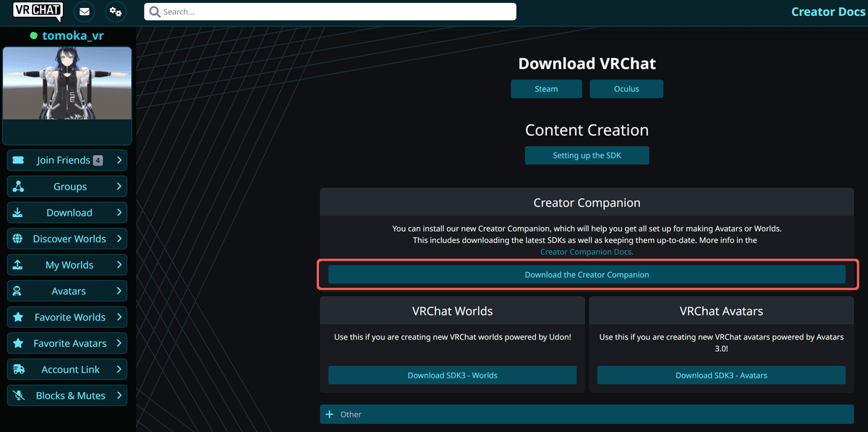Click the Content Creation heading
Screen dimensions: 868x432
[x=587, y=130]
